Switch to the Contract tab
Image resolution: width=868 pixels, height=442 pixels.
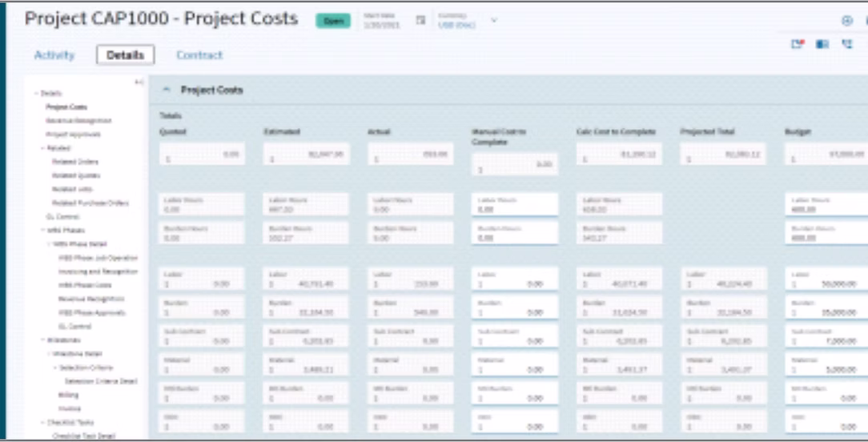click(x=199, y=54)
